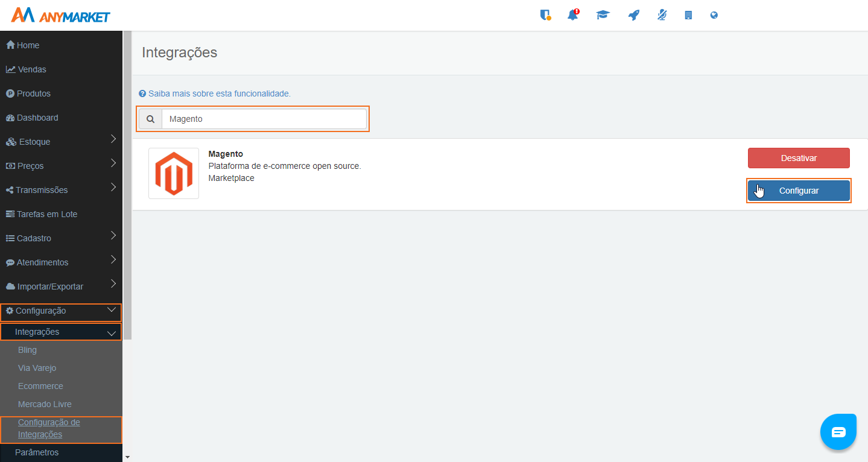
Task: Select Bling integration in sidebar
Action: [x=27, y=350]
